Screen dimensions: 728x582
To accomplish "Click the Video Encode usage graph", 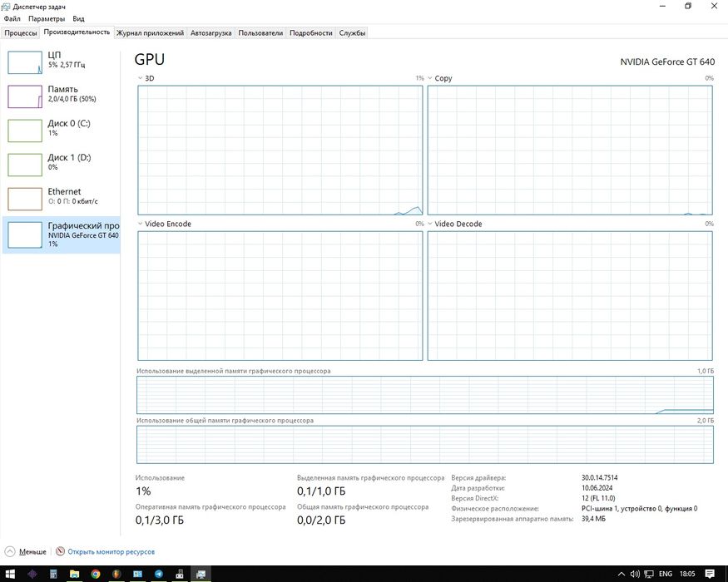I will 280,296.
